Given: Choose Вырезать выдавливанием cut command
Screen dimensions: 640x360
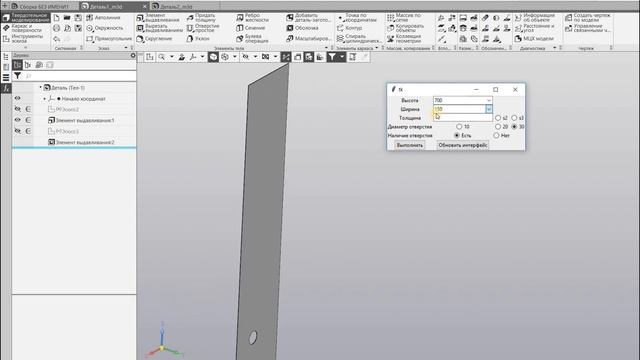Looking at the screenshot, I should click(x=160, y=28).
